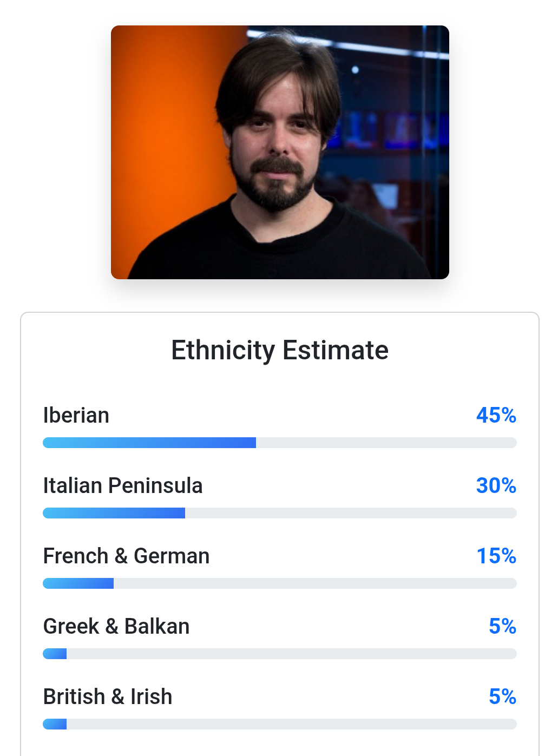Viewport: 558px width, 756px height.
Task: Select the Iberian label
Action: point(76,416)
